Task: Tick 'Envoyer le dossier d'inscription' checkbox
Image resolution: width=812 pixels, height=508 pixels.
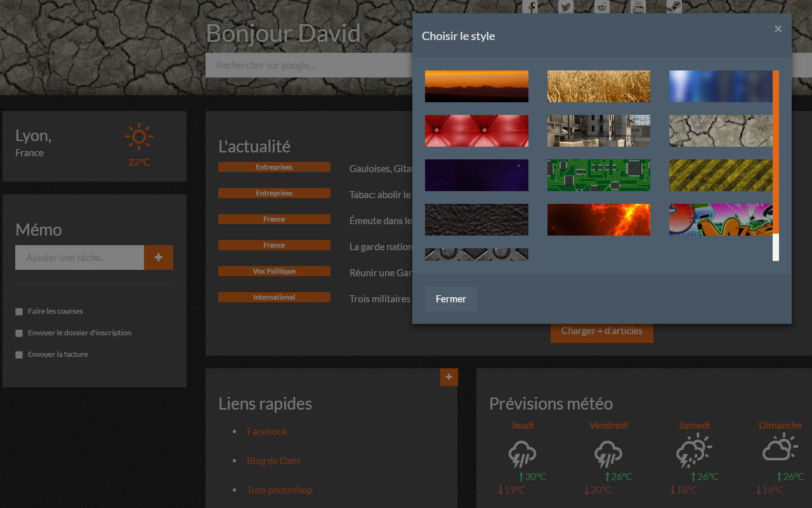Action: 19,333
